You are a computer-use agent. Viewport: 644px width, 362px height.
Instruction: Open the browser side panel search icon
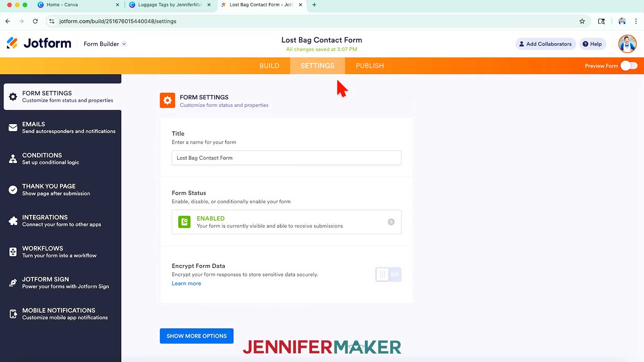(601, 21)
